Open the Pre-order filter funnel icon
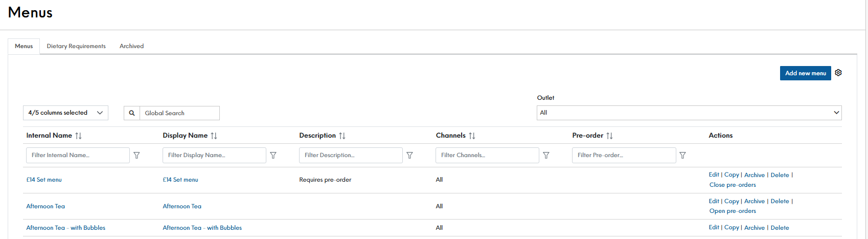This screenshot has height=239, width=868. click(x=682, y=155)
